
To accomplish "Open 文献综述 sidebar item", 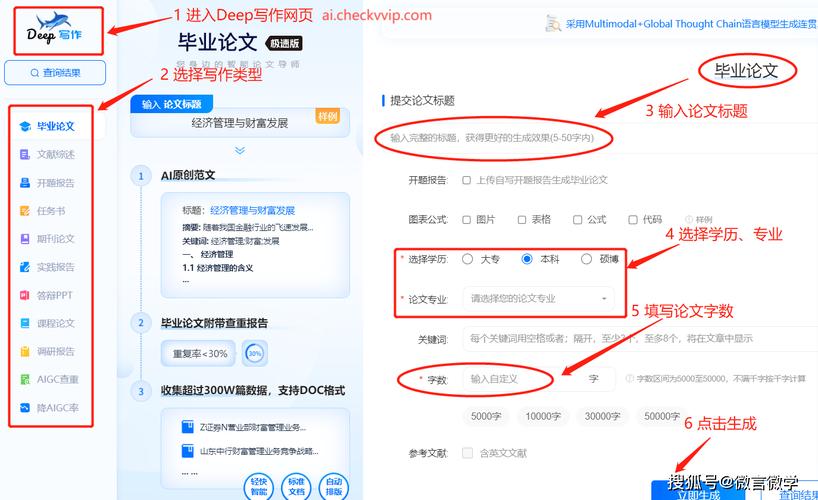I will click(x=55, y=154).
